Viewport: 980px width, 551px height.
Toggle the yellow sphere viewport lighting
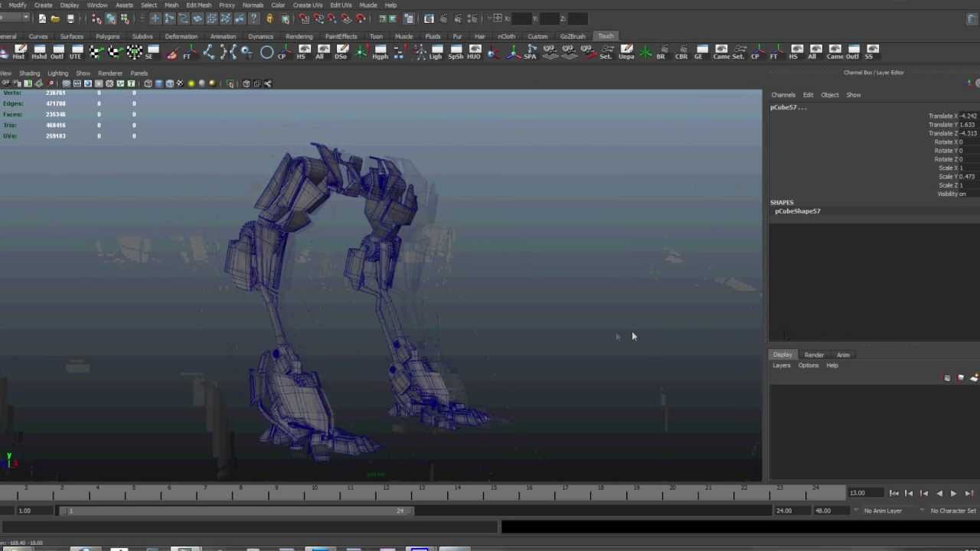click(x=191, y=83)
